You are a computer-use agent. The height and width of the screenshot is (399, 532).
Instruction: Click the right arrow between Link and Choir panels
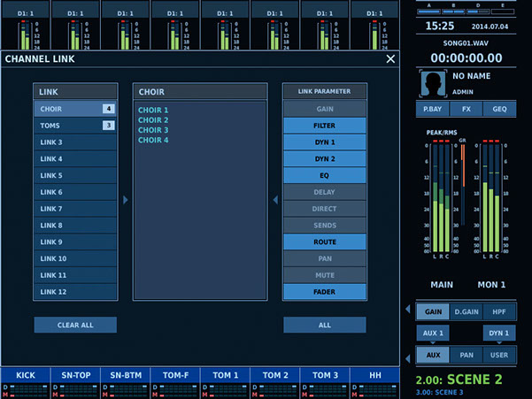coord(125,201)
